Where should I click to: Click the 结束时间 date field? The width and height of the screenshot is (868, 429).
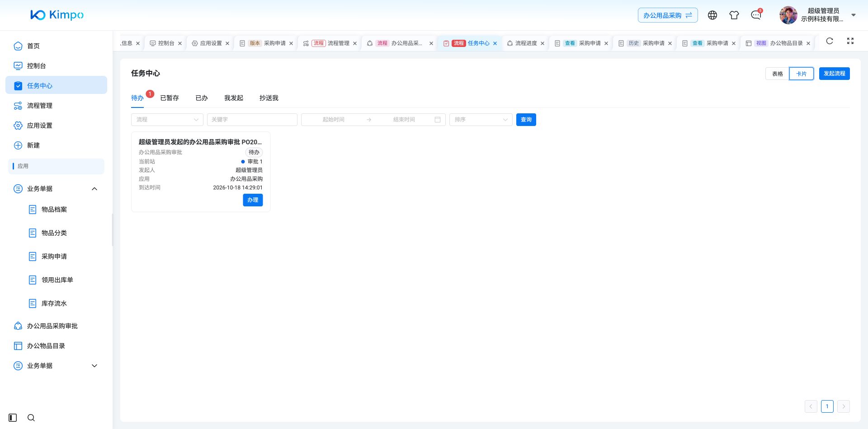404,120
